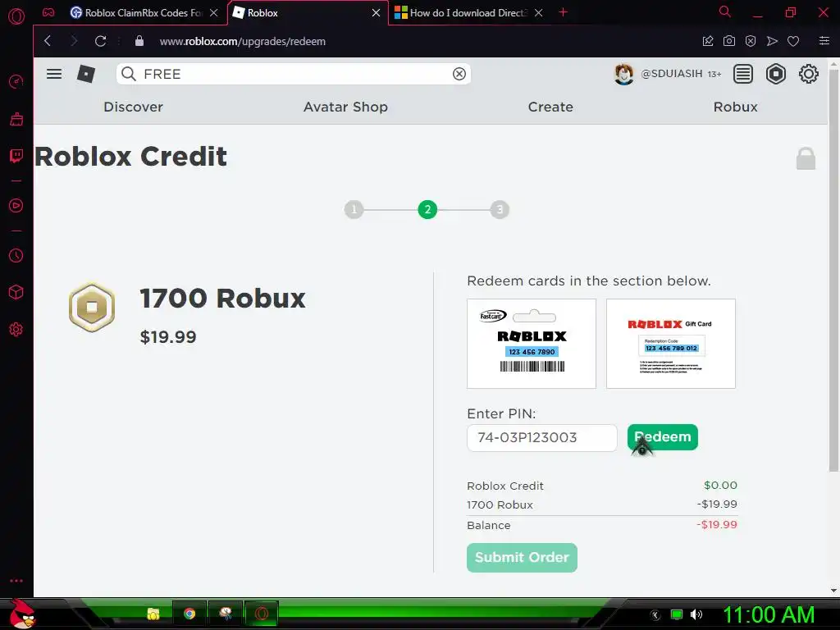The width and height of the screenshot is (840, 630).
Task: Open the Player icon in sidebar
Action: 16,206
